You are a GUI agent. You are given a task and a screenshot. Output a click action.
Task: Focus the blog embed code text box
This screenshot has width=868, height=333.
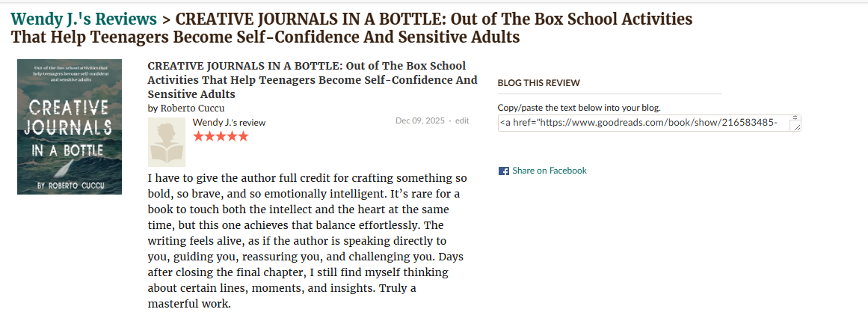[x=643, y=123]
